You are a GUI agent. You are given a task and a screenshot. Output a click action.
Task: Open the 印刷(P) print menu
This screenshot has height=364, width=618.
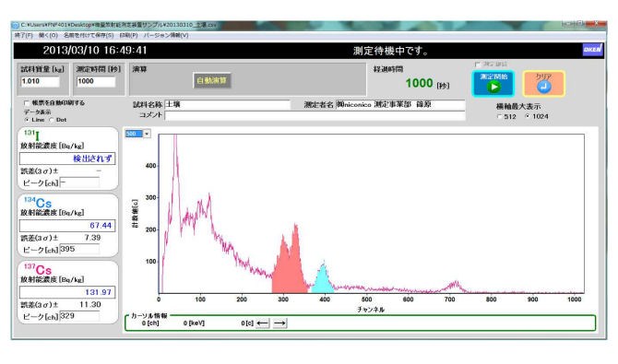(128, 35)
